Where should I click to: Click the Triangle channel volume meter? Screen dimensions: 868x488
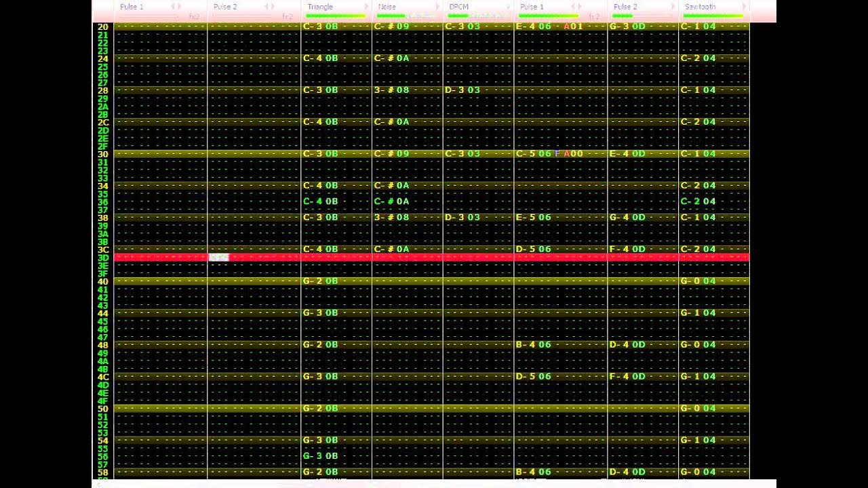336,15
